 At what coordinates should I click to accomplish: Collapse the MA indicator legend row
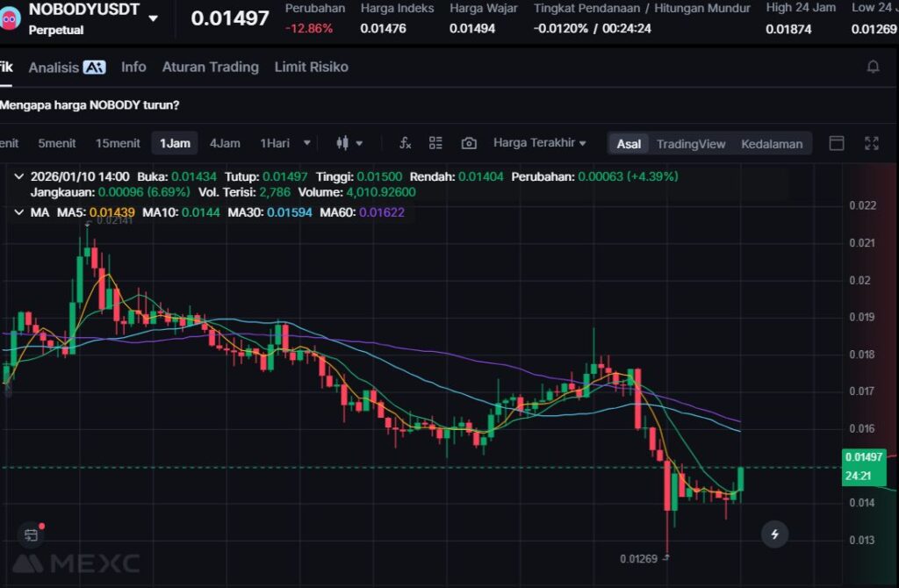pos(20,212)
